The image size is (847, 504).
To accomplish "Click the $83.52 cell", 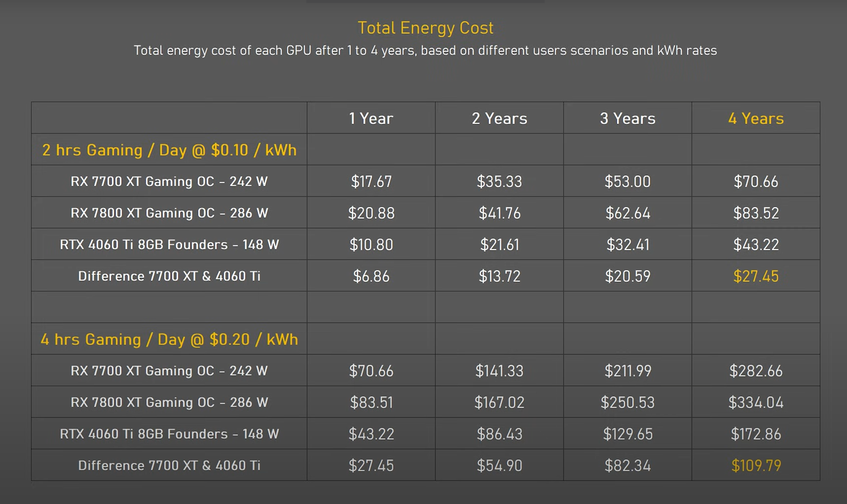I will pos(756,213).
